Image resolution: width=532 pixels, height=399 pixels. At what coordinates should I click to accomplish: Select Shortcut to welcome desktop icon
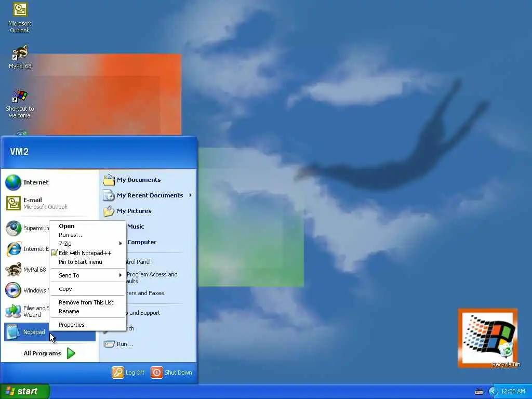(20, 103)
